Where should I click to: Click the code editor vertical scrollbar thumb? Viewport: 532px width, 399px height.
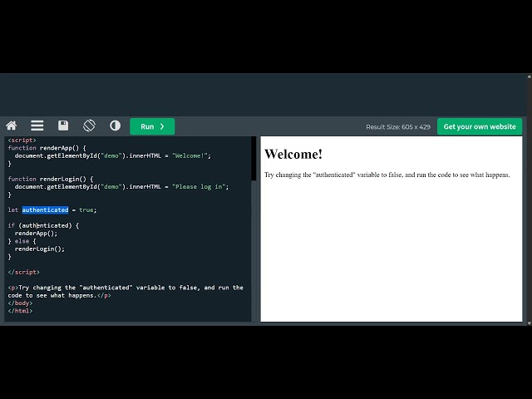(x=254, y=158)
